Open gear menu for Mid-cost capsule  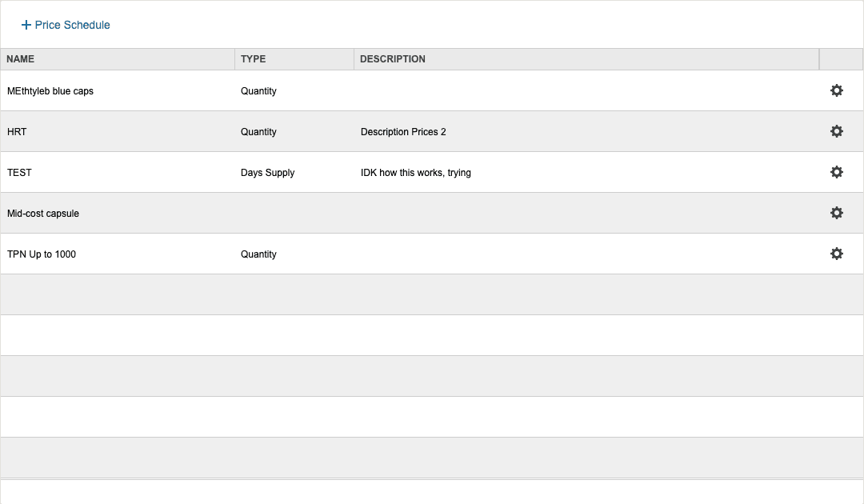(837, 213)
